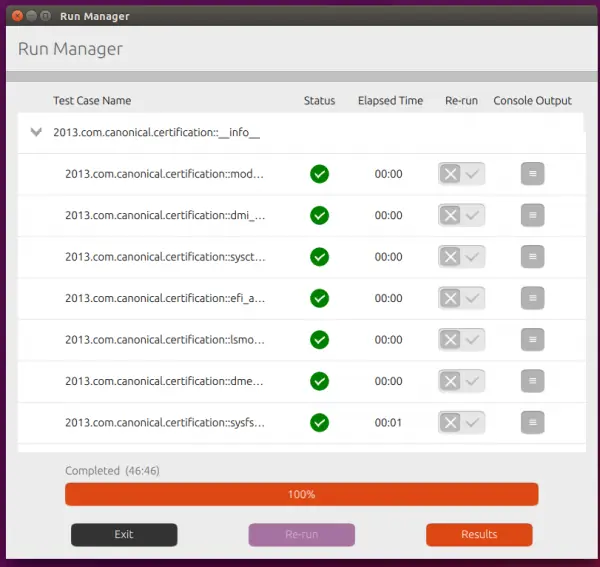Toggle the re-run switch for the sysfs... test
This screenshot has width=600, height=567.
(x=461, y=423)
